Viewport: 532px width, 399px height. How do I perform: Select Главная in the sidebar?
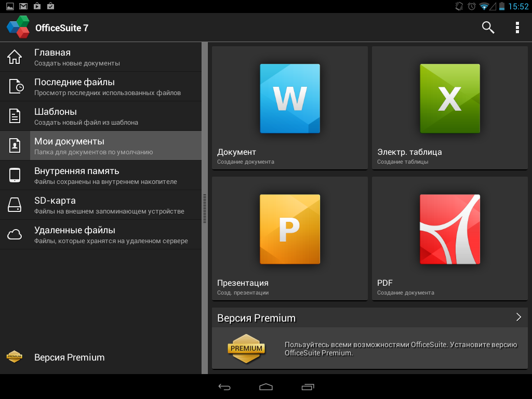[x=101, y=57]
